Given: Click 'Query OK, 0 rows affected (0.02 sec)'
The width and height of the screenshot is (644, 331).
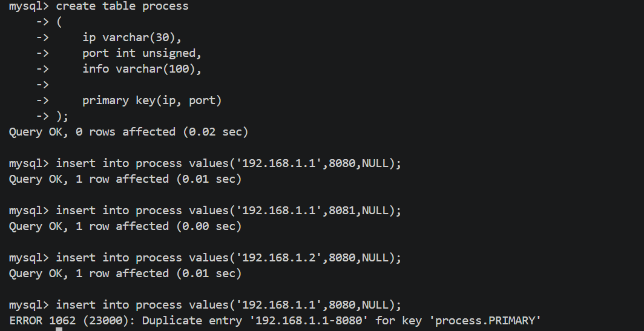Looking at the screenshot, I should pos(128,132).
